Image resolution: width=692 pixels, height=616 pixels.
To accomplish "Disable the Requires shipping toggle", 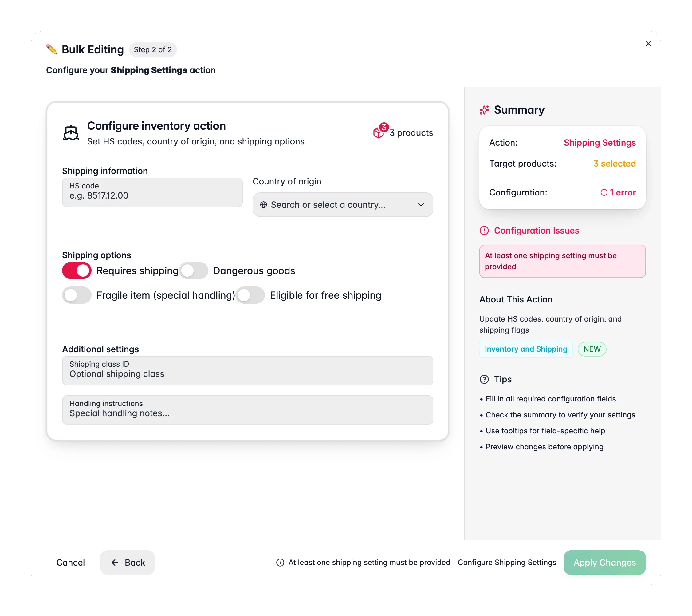I will coord(77,270).
